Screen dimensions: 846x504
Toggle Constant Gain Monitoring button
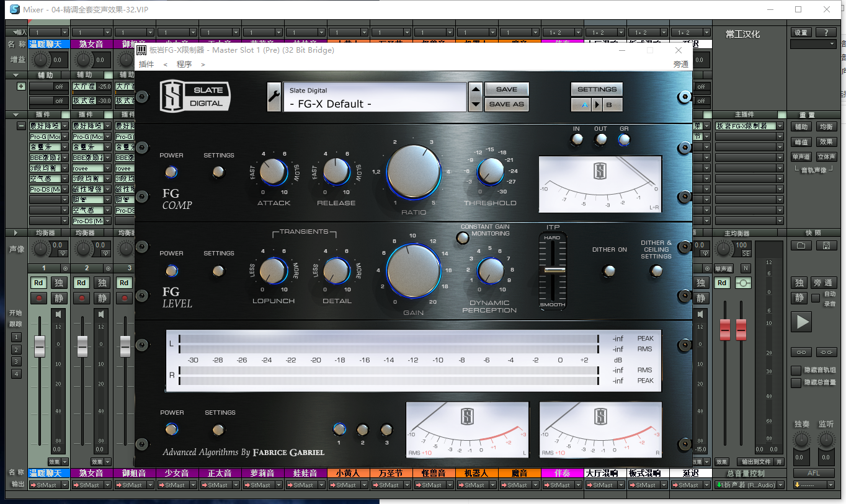pos(463,237)
